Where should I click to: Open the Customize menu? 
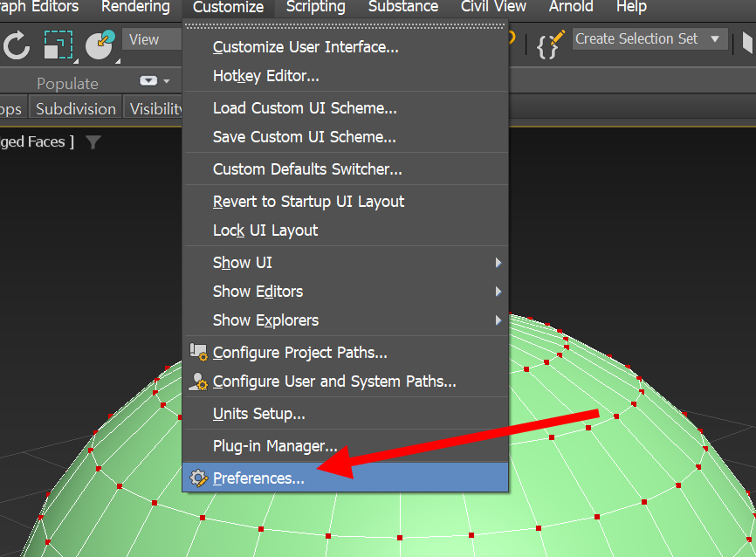(229, 7)
